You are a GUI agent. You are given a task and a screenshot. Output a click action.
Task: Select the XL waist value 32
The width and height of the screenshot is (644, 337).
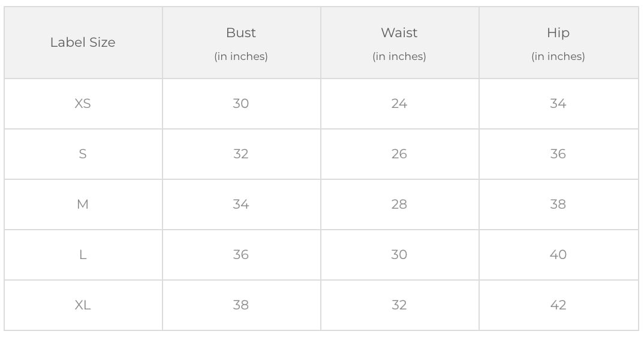399,305
